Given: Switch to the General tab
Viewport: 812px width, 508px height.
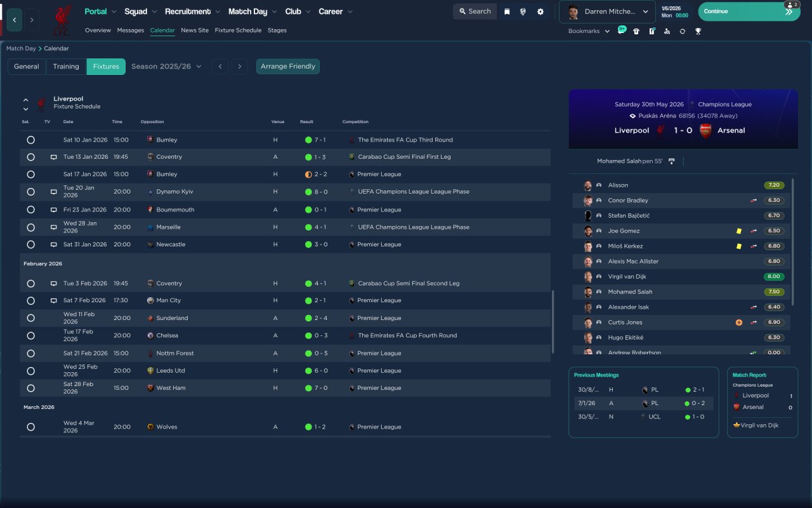Looking at the screenshot, I should pos(27,66).
